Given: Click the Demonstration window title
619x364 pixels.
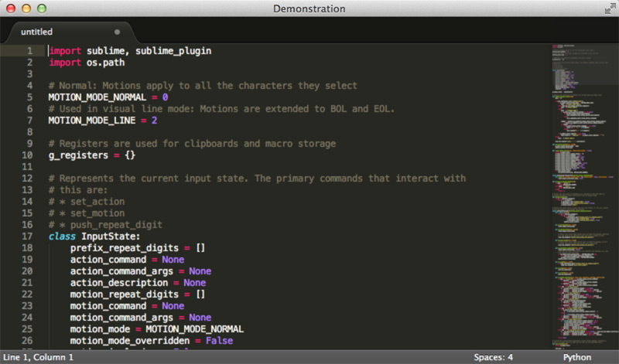Looking at the screenshot, I should click(x=309, y=9).
